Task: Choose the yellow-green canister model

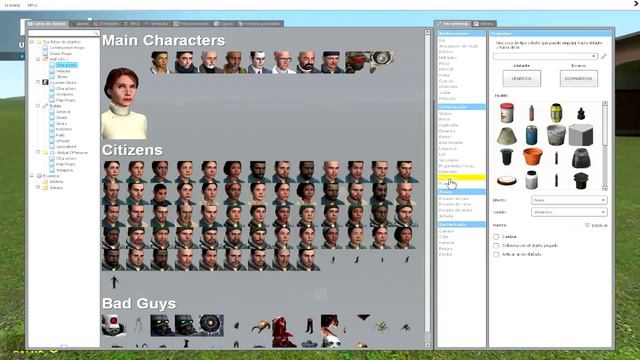Action: click(556, 113)
